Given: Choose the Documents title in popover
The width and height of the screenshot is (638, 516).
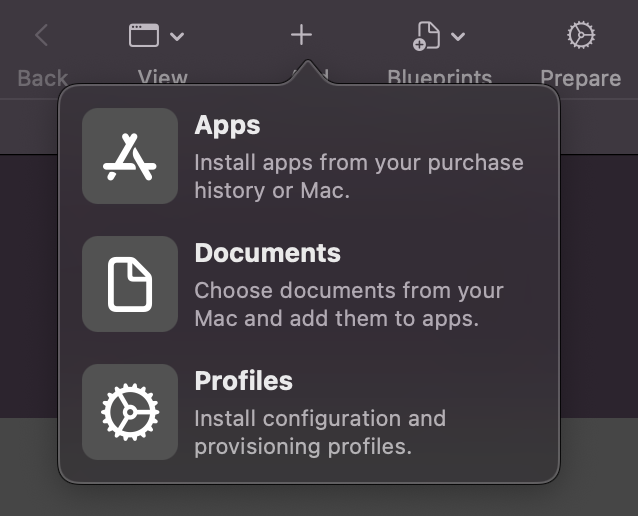Looking at the screenshot, I should (x=267, y=253).
